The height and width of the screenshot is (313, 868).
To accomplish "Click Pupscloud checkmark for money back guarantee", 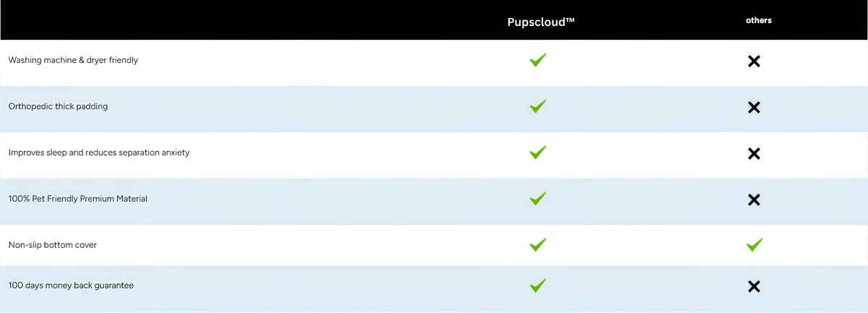I will 537,286.
